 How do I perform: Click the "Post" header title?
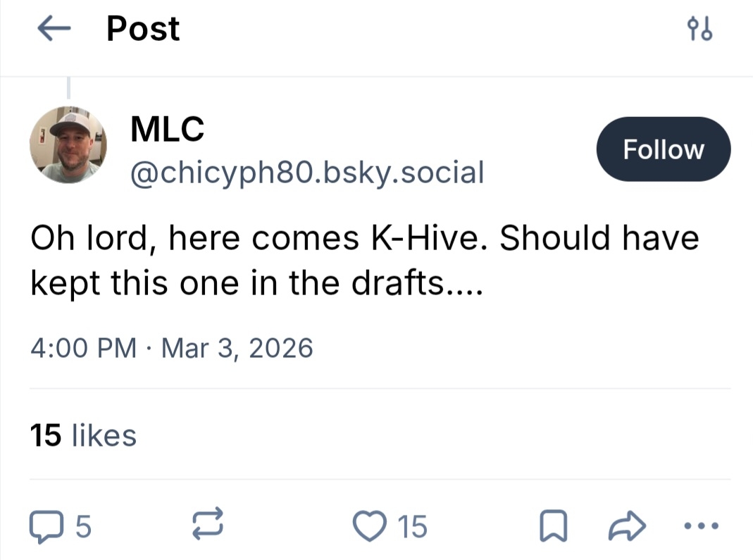(x=143, y=29)
